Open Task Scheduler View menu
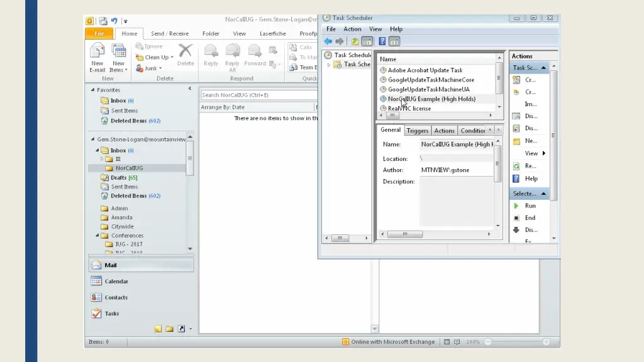This screenshot has height=362, width=644. (375, 29)
